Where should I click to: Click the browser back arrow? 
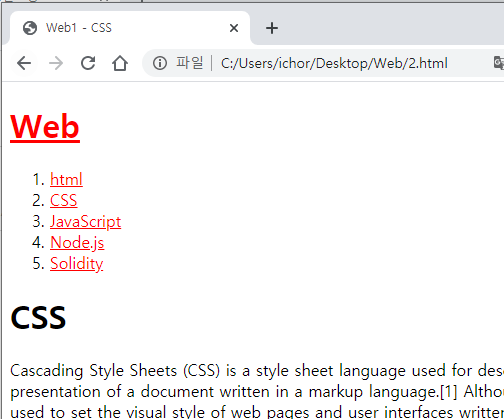pos(24,63)
